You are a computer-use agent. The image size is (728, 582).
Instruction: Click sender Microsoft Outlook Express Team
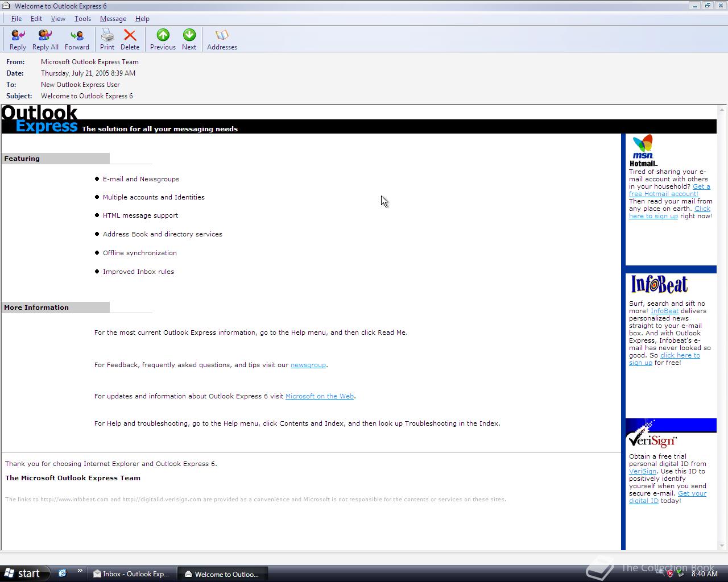point(90,62)
